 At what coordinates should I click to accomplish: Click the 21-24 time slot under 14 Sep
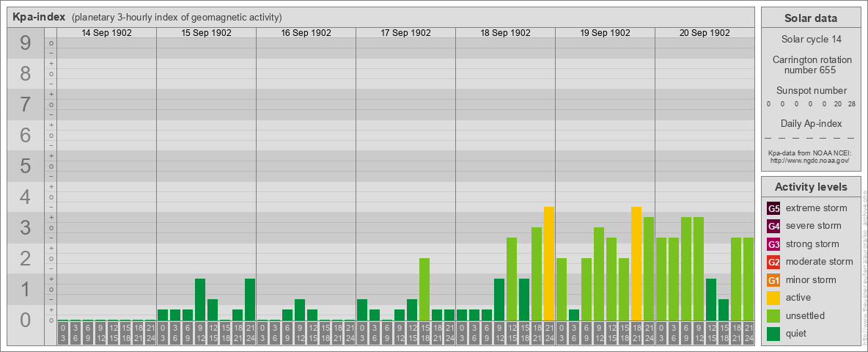(150, 334)
